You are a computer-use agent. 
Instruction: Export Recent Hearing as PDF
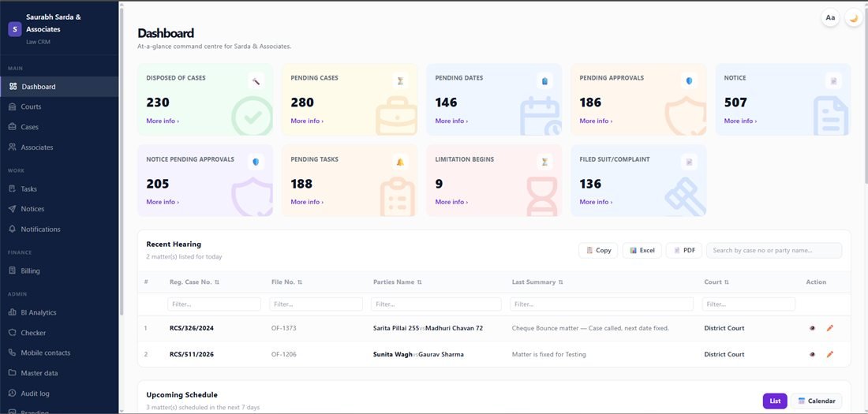(684, 250)
